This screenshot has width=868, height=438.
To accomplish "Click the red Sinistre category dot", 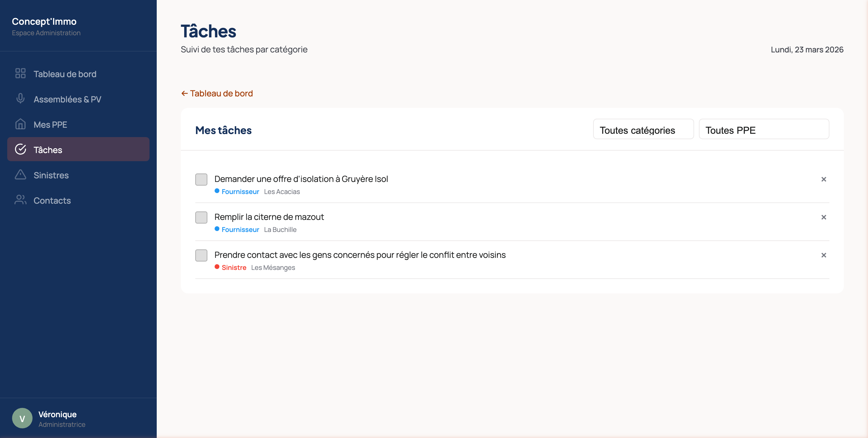I will [217, 267].
